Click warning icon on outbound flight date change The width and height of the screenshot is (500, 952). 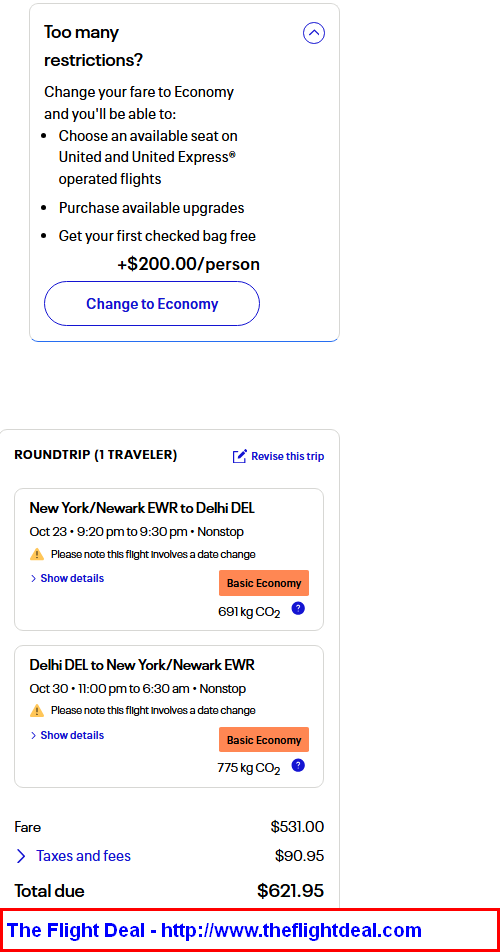click(x=37, y=554)
